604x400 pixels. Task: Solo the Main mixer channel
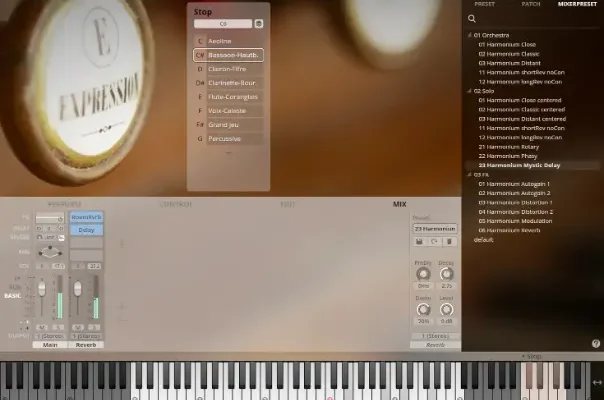[55, 327]
